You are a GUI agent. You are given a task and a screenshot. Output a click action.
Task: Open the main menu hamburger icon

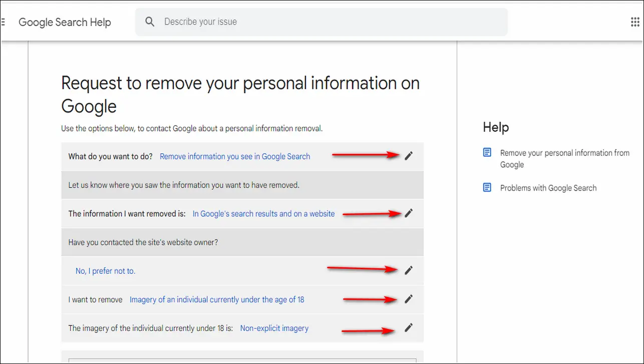(3, 22)
